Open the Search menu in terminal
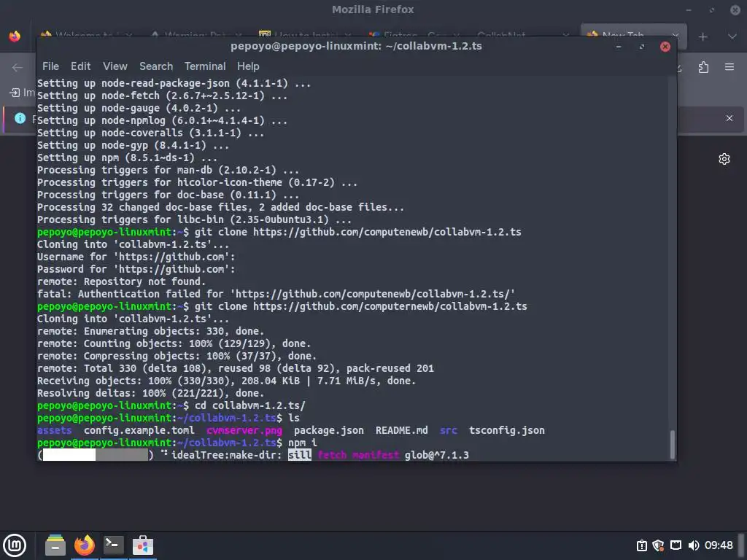Image resolution: width=747 pixels, height=560 pixels. pyautogui.click(x=156, y=66)
